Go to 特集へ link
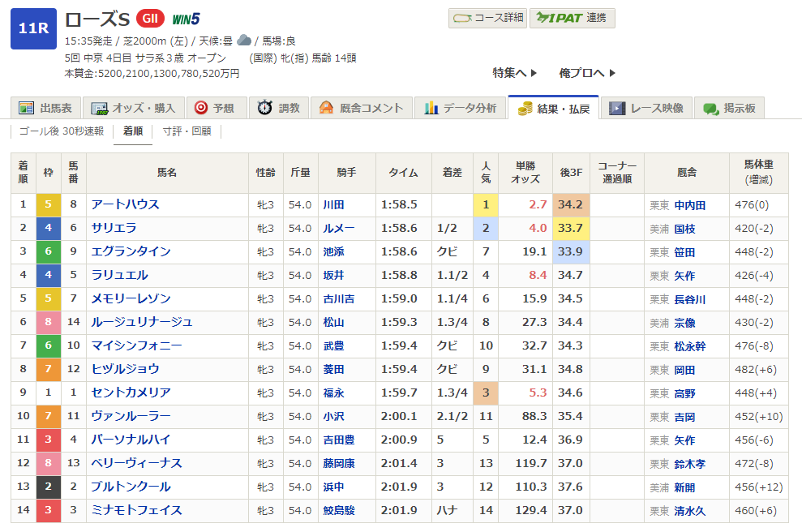 point(515,73)
